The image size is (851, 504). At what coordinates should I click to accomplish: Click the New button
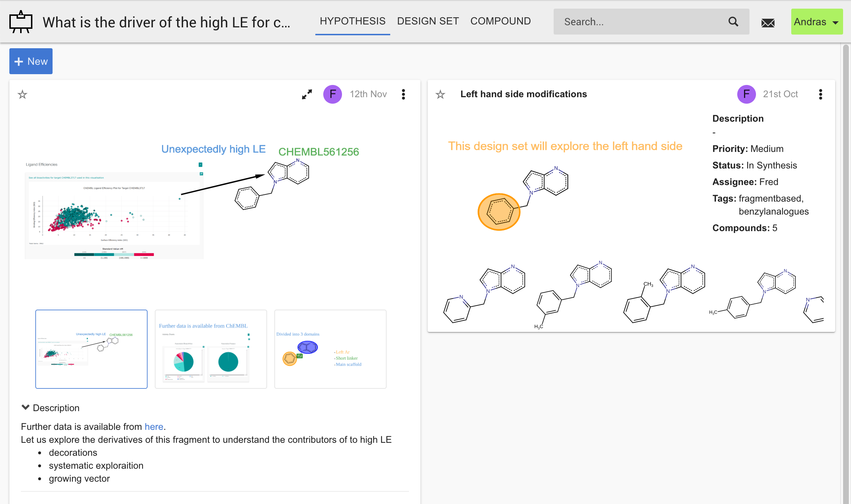(31, 61)
